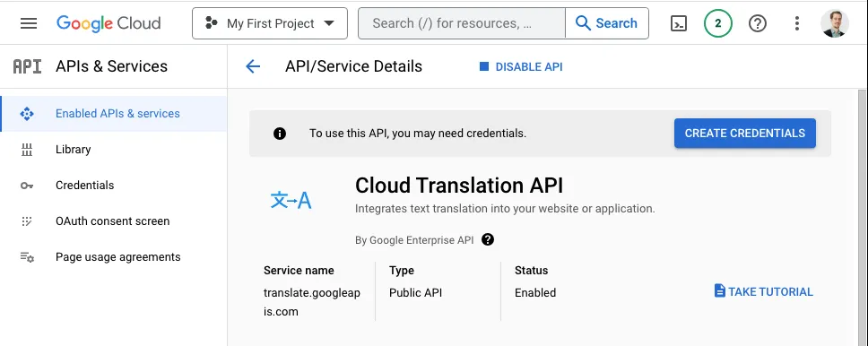This screenshot has width=868, height=346.
Task: Open OAuth consent screen item
Action: coord(114,221)
